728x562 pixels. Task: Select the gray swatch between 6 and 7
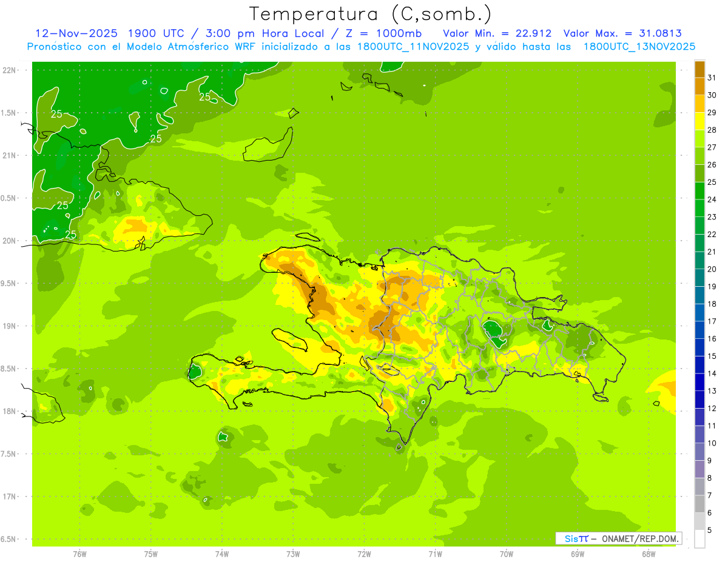[x=699, y=504]
